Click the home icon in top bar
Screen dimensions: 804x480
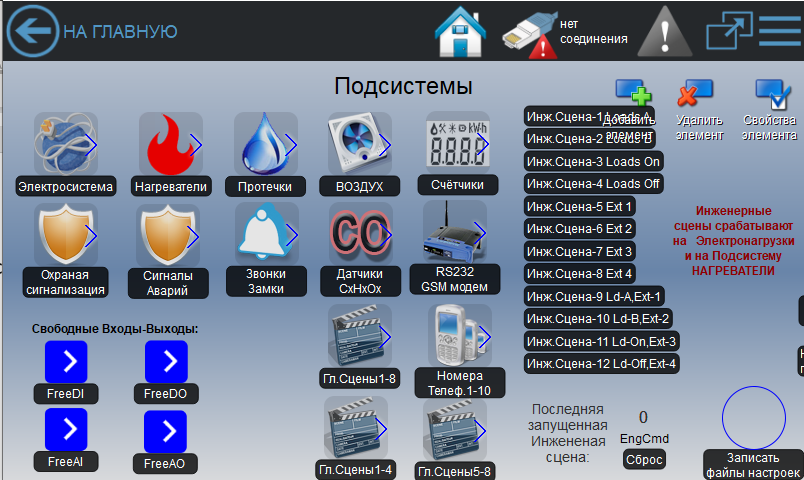pos(460,32)
